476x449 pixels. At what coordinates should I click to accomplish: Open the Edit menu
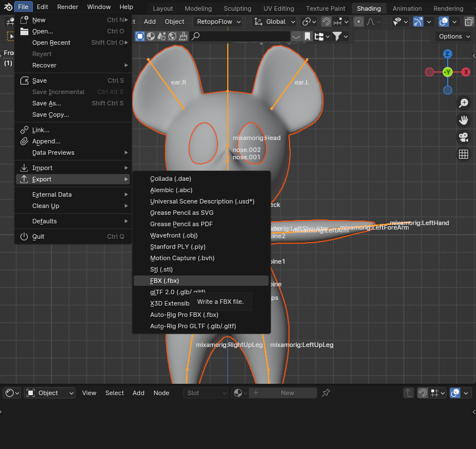pos(42,7)
